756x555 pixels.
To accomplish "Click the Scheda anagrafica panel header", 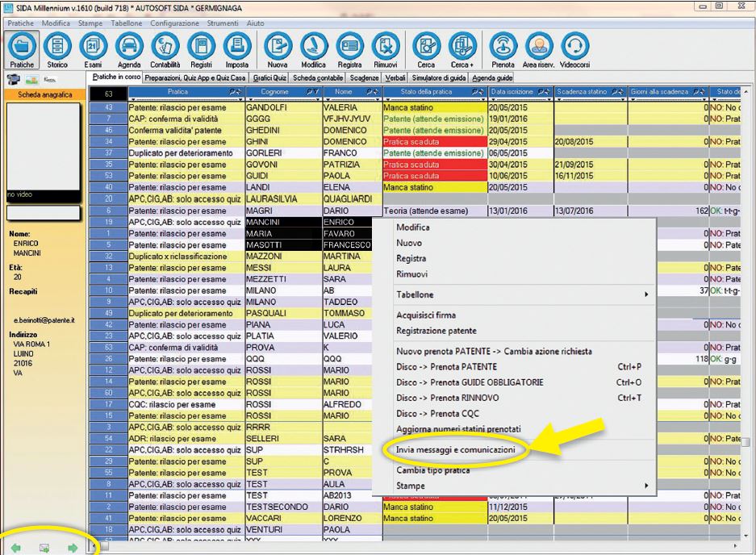I will click(x=40, y=95).
